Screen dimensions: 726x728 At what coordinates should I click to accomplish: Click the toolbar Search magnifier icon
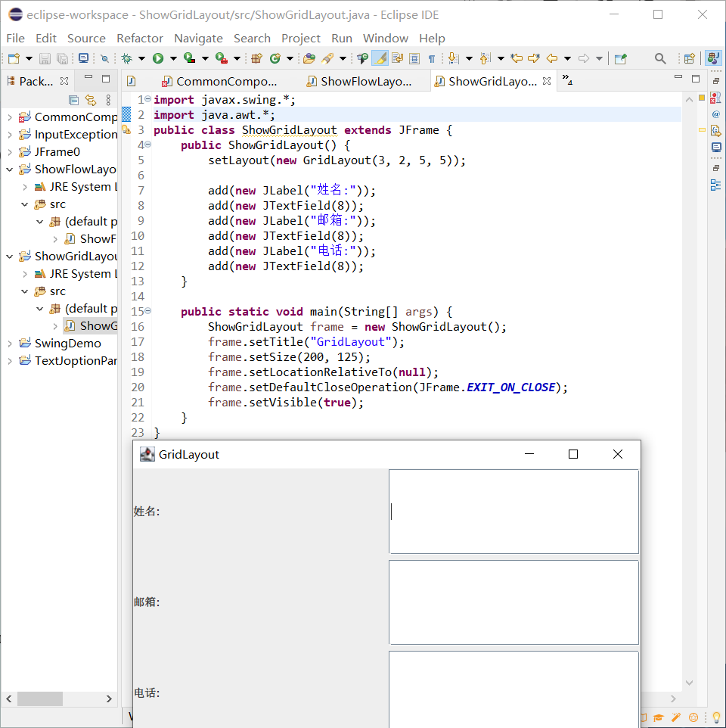(x=660, y=58)
